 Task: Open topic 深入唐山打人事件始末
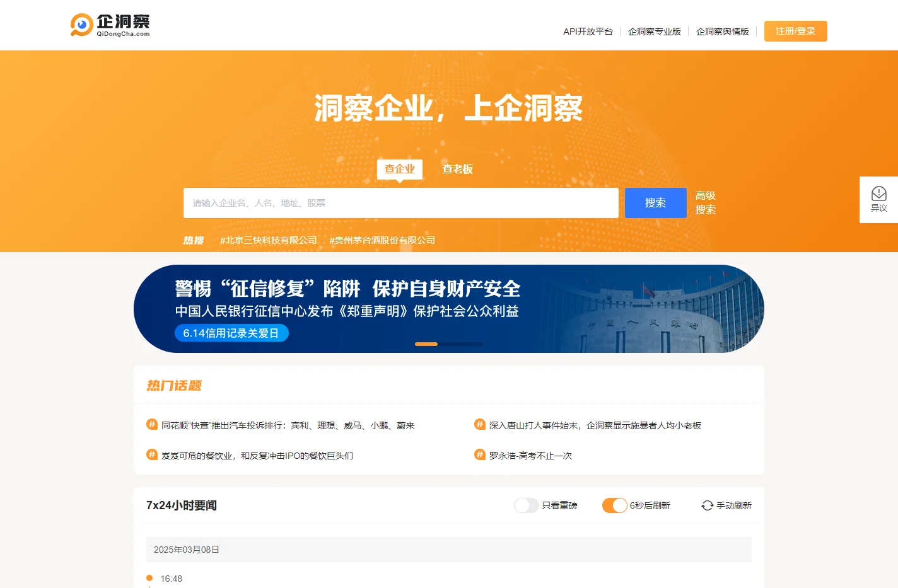point(595,425)
